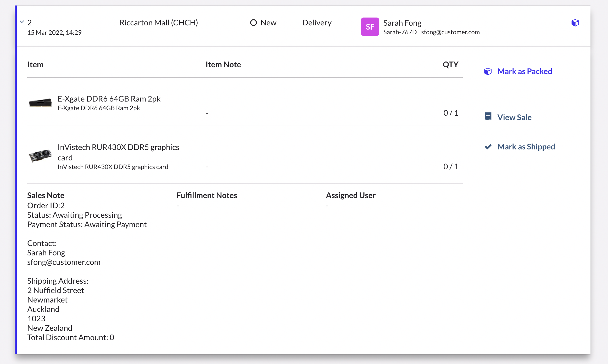
Task: Click the receipt icon beside View Sale
Action: (x=488, y=116)
